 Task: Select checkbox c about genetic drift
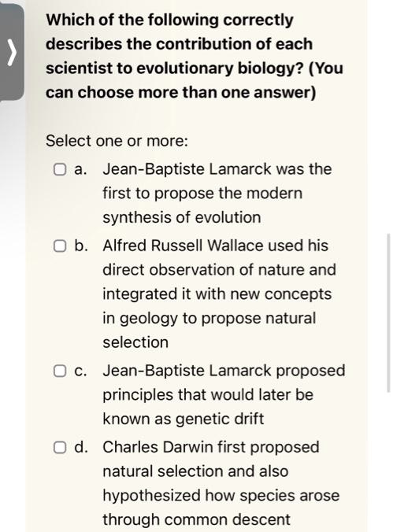[60, 371]
